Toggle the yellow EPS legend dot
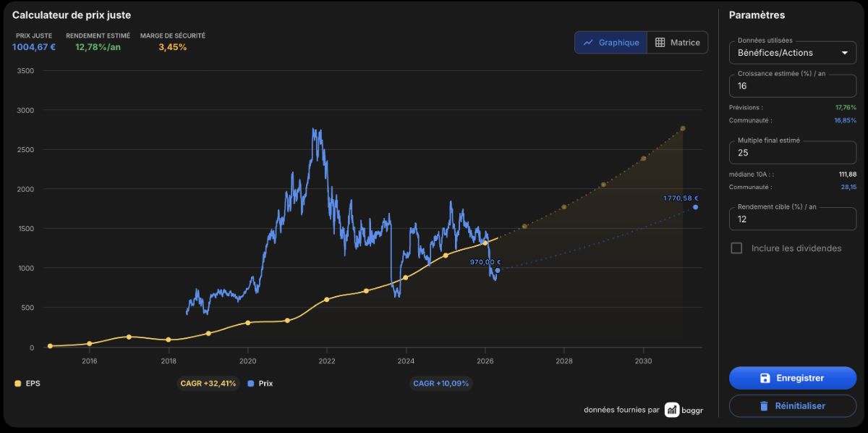 pos(17,383)
